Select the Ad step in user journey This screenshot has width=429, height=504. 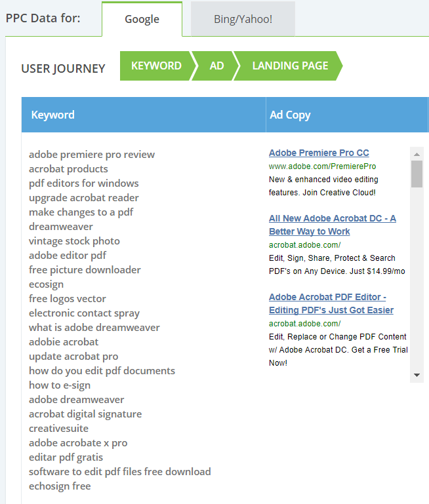(x=216, y=66)
